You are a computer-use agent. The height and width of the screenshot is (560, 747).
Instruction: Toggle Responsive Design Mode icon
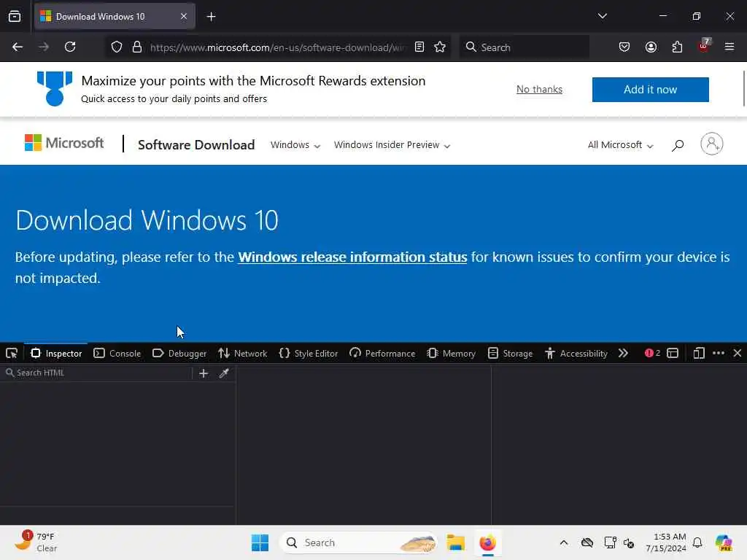coord(698,354)
